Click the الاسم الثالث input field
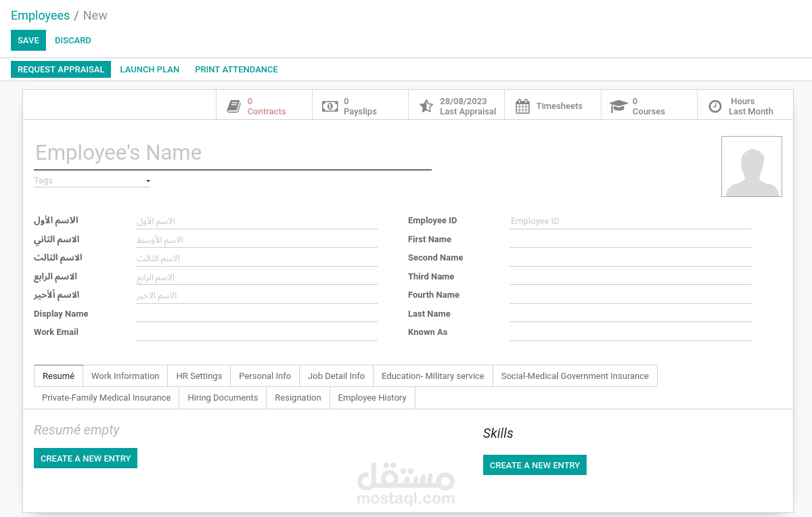Image resolution: width=812 pixels, height=517 pixels. pyautogui.click(x=256, y=258)
